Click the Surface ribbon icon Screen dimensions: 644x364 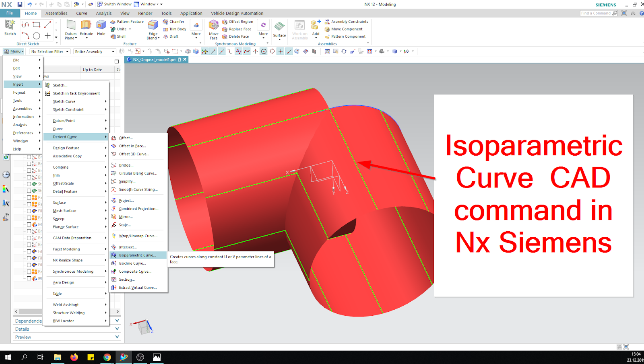279,29
